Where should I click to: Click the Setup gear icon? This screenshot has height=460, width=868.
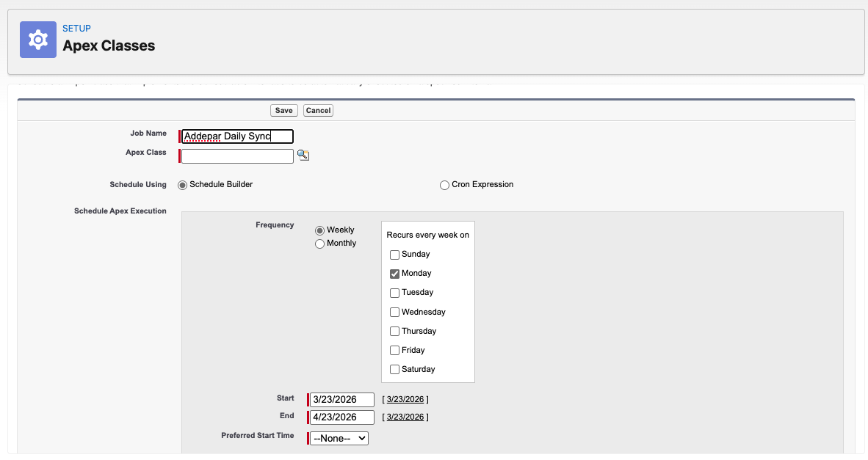pyautogui.click(x=38, y=40)
